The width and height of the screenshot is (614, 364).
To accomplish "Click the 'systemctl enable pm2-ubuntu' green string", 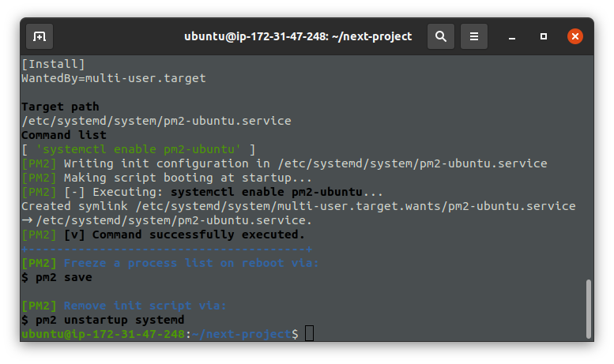I will click(138, 149).
